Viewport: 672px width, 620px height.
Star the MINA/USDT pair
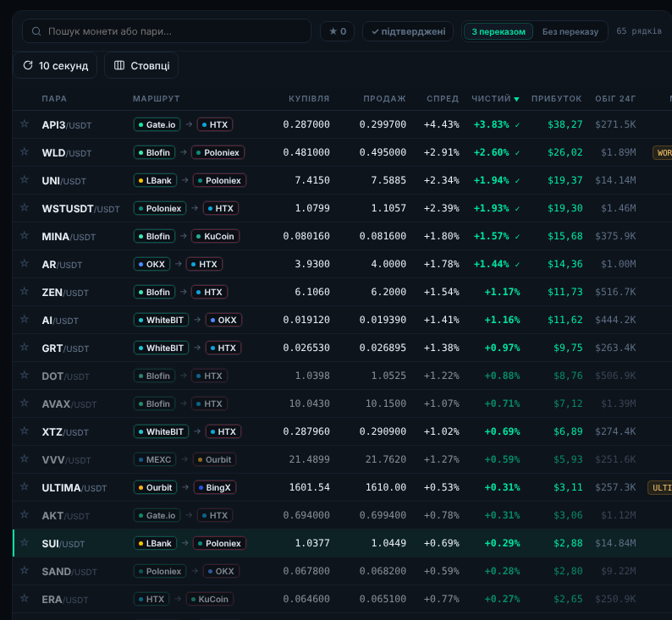25,235
